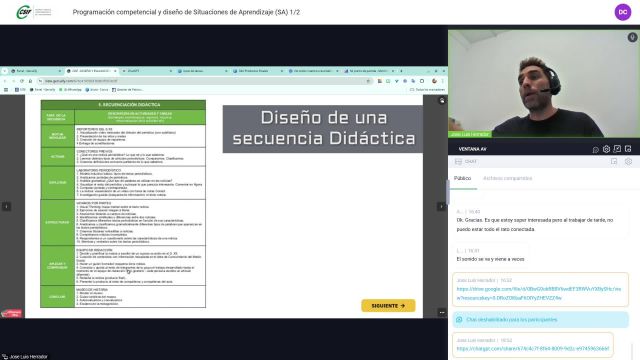The height and width of the screenshot is (360, 640).
Task: Click the checklist icon in Ventana AV bar
Action: pyautogui.click(x=617, y=149)
